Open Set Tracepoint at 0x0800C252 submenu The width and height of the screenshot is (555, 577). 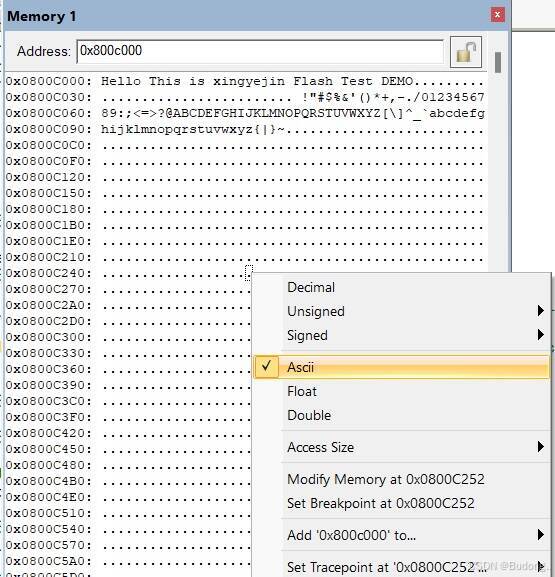point(402,567)
